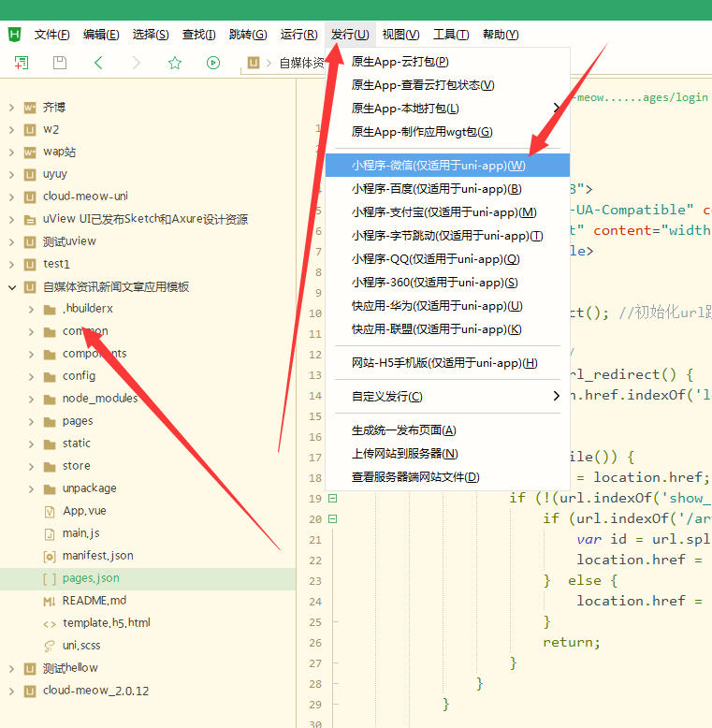This screenshot has width=712, height=728.
Task: Open 原生App-本地打包(L) submenu
Action: (447, 109)
